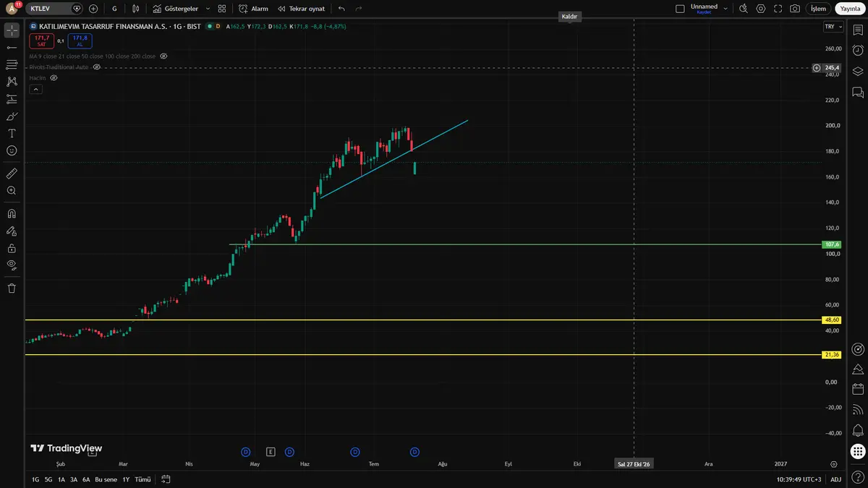This screenshot has height=488, width=868.
Task: Open the time zone UTC+3 menu
Action: 799,479
